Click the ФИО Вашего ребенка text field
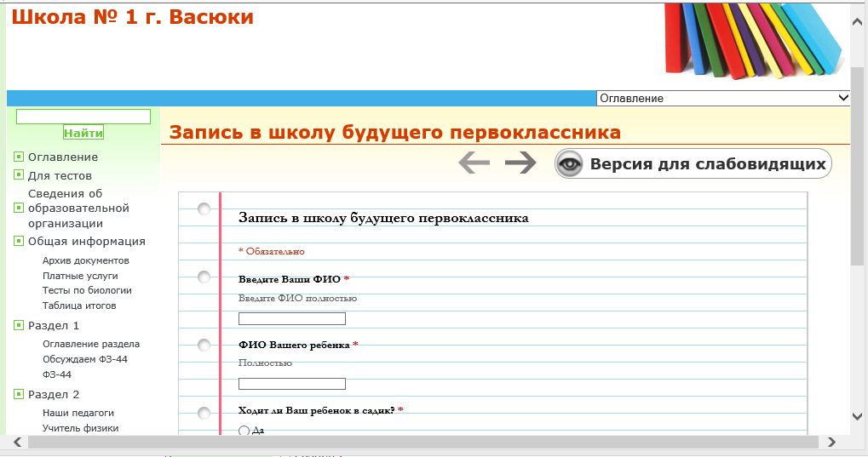The width and height of the screenshot is (868, 457). [292, 384]
